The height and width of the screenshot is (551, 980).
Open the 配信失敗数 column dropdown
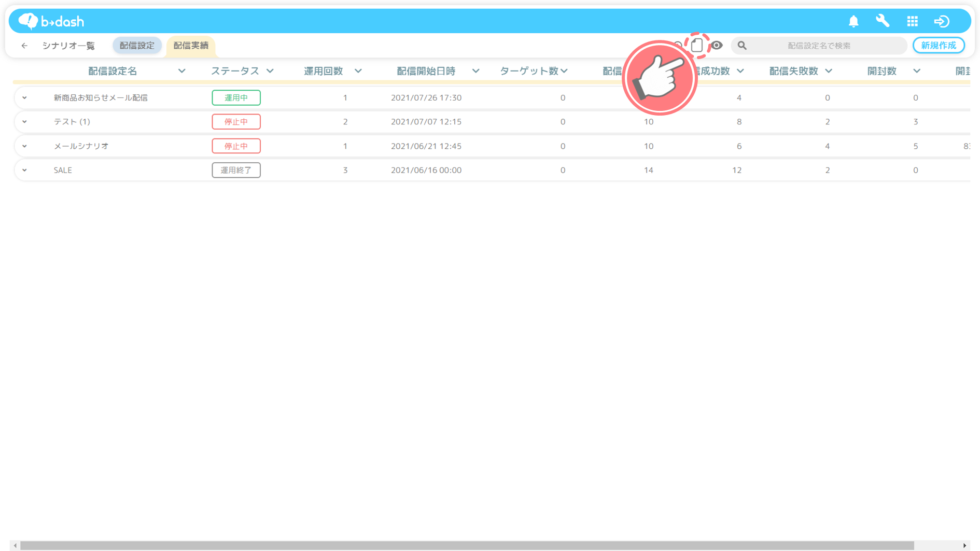point(829,71)
